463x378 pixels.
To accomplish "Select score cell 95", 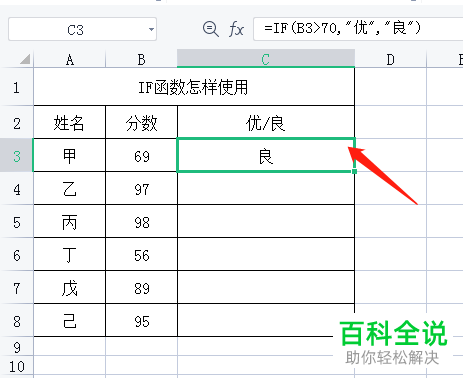I will pyautogui.click(x=141, y=320).
